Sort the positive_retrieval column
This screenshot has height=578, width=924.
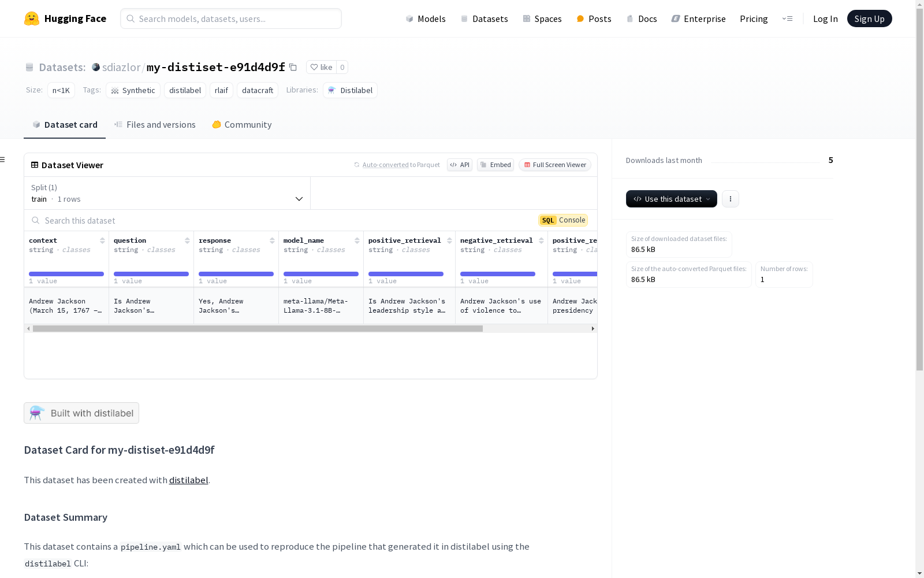pyautogui.click(x=449, y=240)
